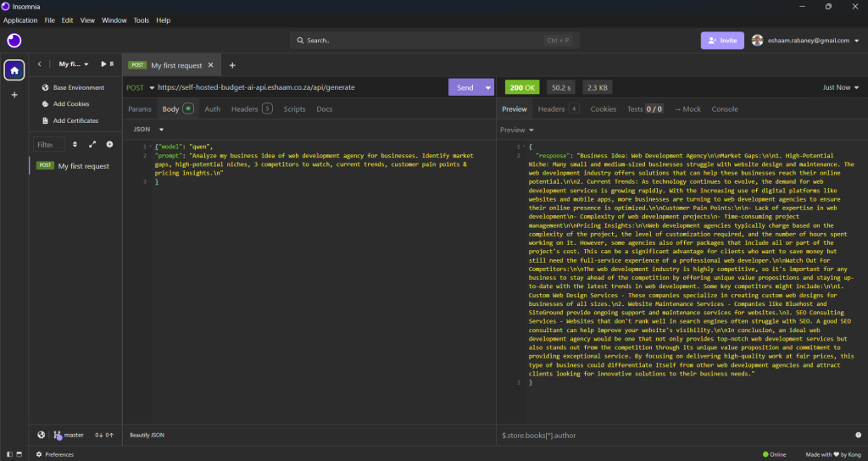This screenshot has height=461, width=868.
Task: Click the Home icon in the left rail
Action: pos(14,70)
